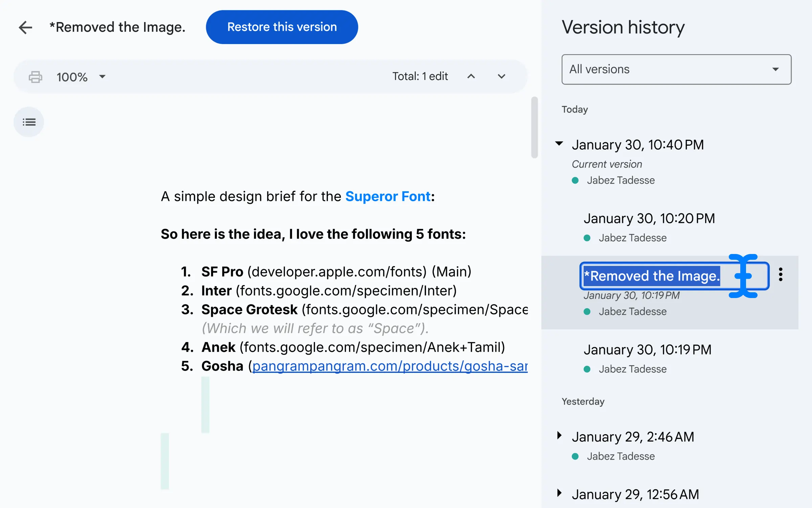Screen dimensions: 812x508
Task: Click the Version history heading
Action: 623,27
